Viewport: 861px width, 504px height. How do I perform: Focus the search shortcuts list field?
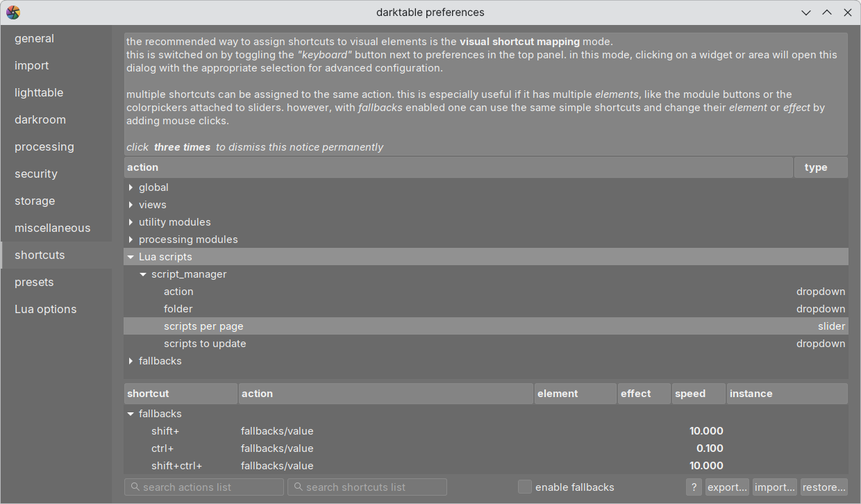point(367,487)
